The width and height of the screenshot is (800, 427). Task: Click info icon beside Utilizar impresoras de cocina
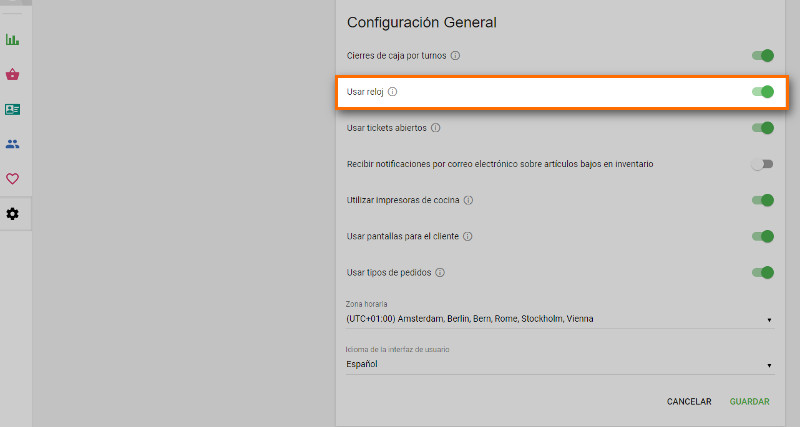click(x=468, y=200)
